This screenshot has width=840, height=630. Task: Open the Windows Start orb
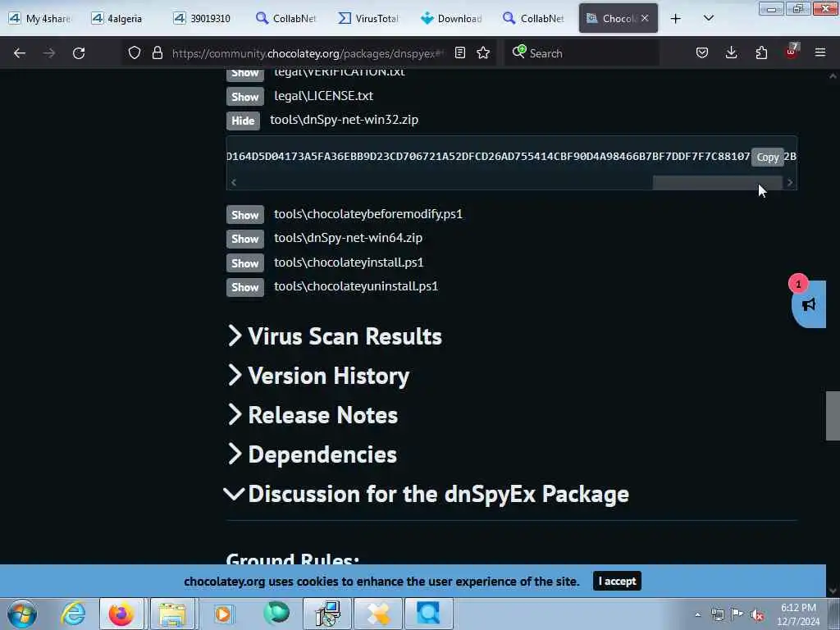pyautogui.click(x=21, y=614)
